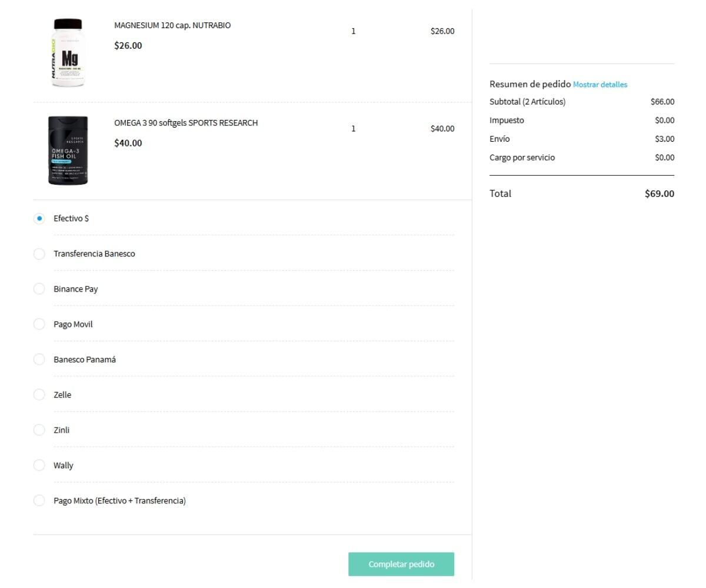Choose Transferencia Banesco as payment method
Viewport: 706px width, 588px height.
tap(39, 254)
